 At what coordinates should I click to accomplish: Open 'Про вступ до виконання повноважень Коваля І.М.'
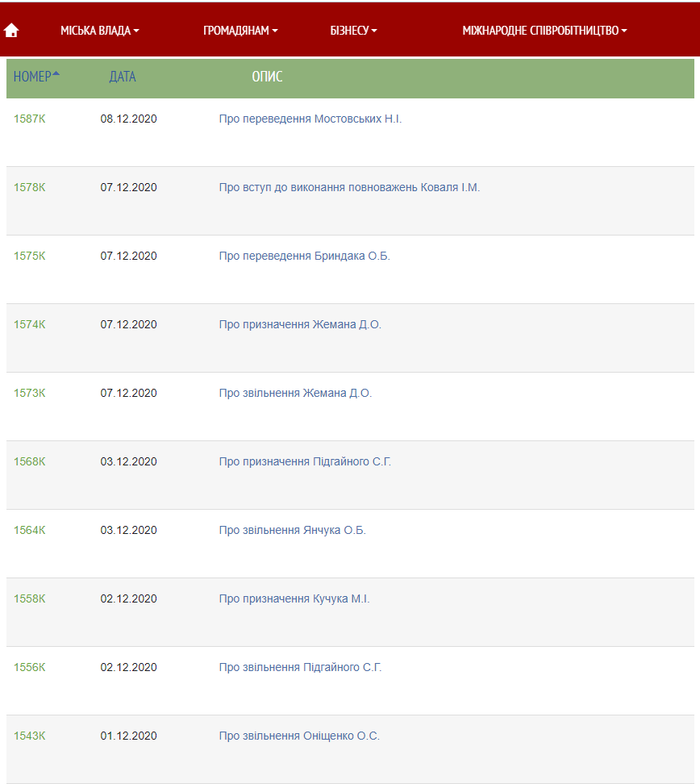point(349,187)
